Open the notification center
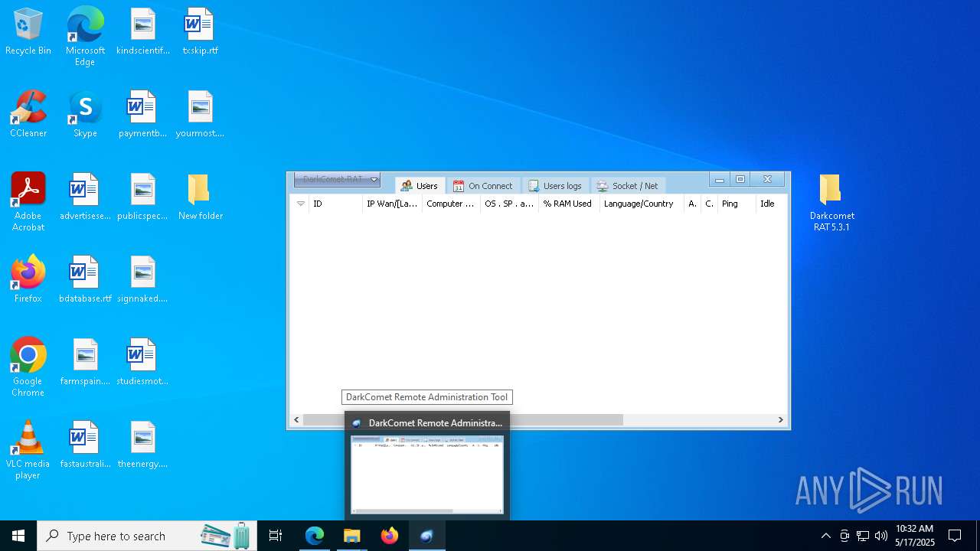 (955, 536)
